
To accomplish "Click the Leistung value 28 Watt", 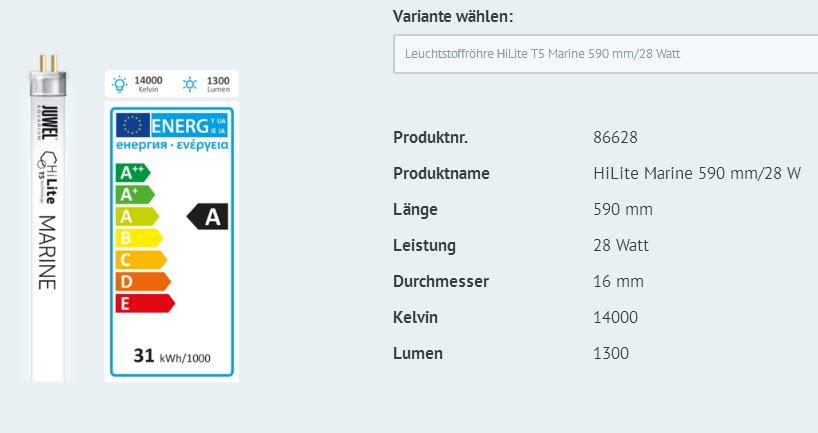I will click(624, 245).
